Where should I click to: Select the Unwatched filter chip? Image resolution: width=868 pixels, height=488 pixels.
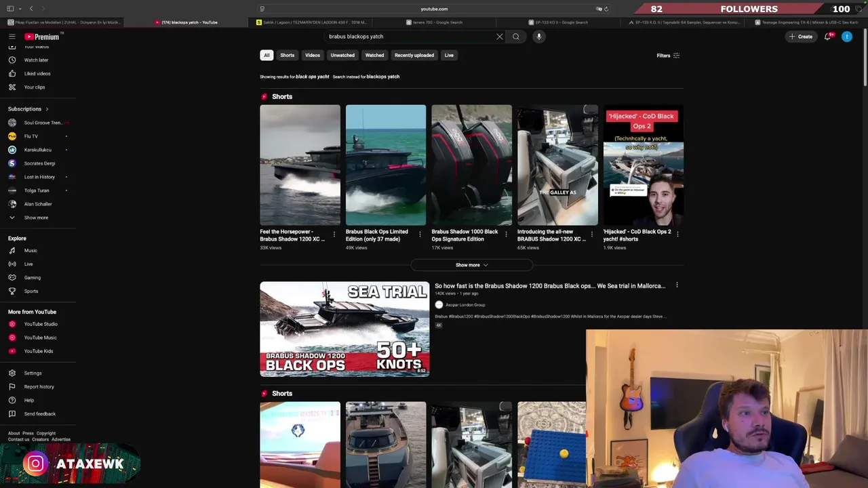(342, 56)
